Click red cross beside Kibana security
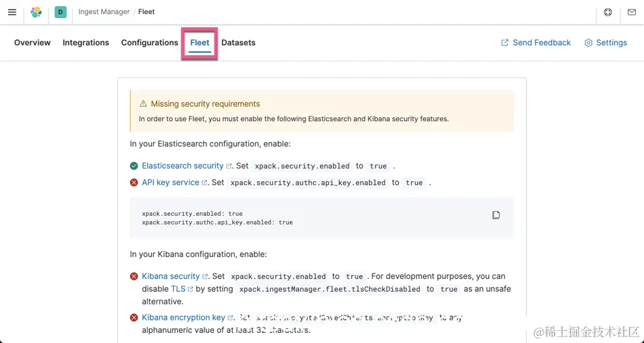 pos(134,276)
